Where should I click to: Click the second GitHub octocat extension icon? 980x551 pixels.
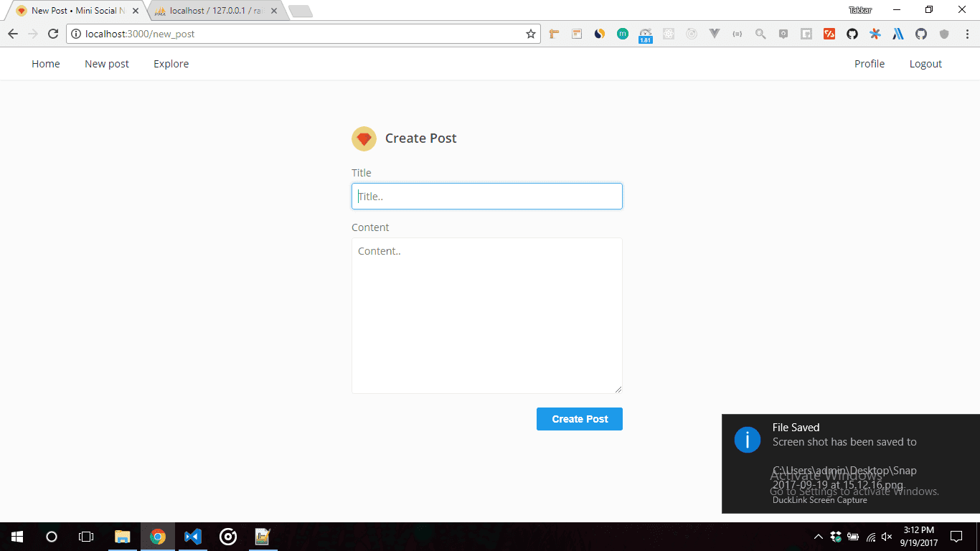click(x=921, y=34)
